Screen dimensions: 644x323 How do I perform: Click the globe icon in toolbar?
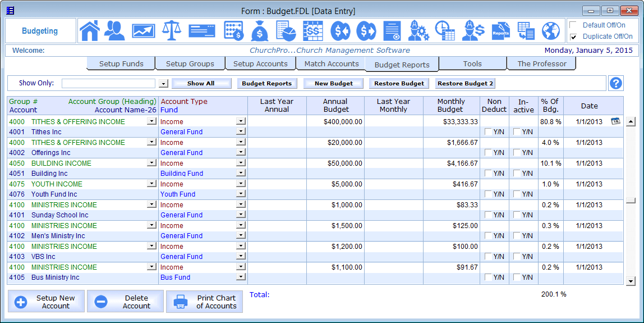pos(551,31)
